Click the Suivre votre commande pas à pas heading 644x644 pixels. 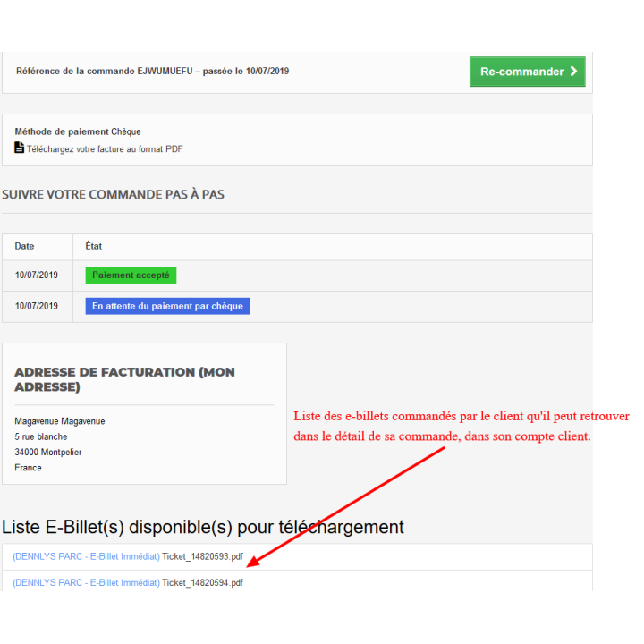(113, 194)
